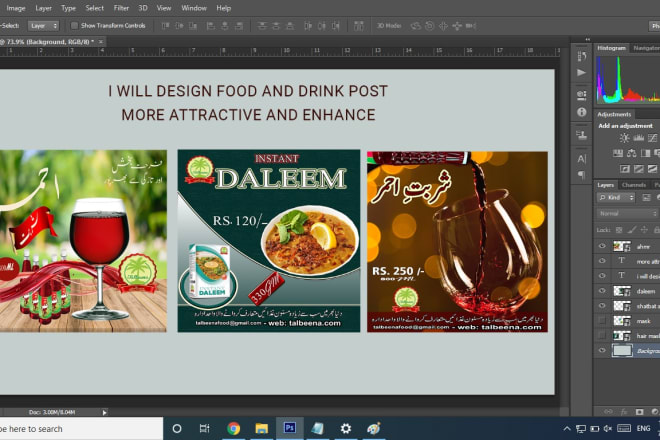This screenshot has width=660, height=440.
Task: Click Align Top Edges icon
Action: tap(165, 26)
